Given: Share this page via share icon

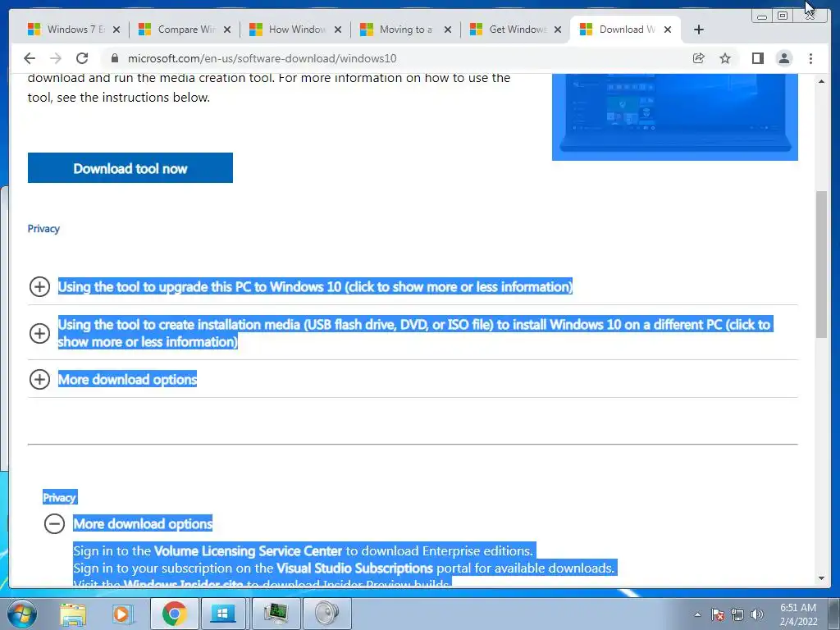Looking at the screenshot, I should coord(698,58).
